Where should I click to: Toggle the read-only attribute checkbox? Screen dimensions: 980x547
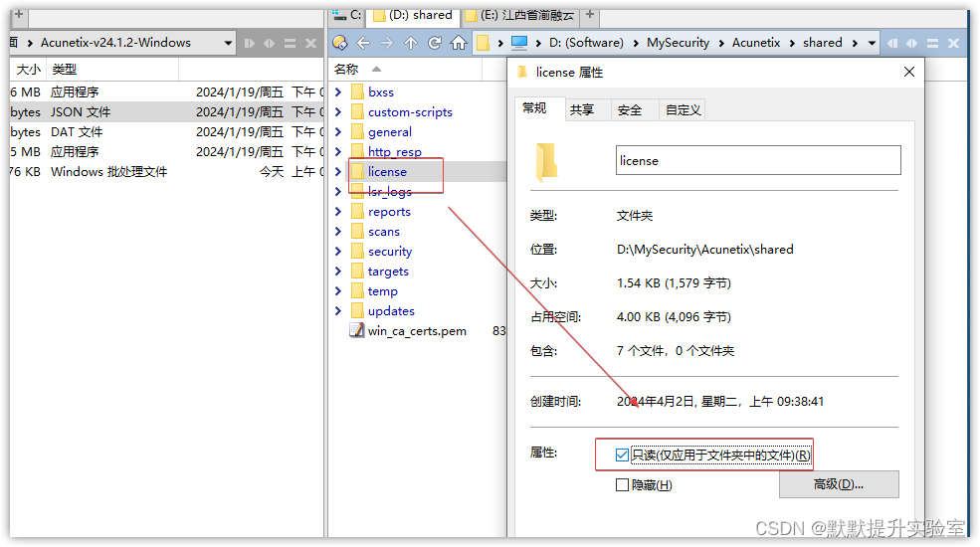(x=622, y=456)
